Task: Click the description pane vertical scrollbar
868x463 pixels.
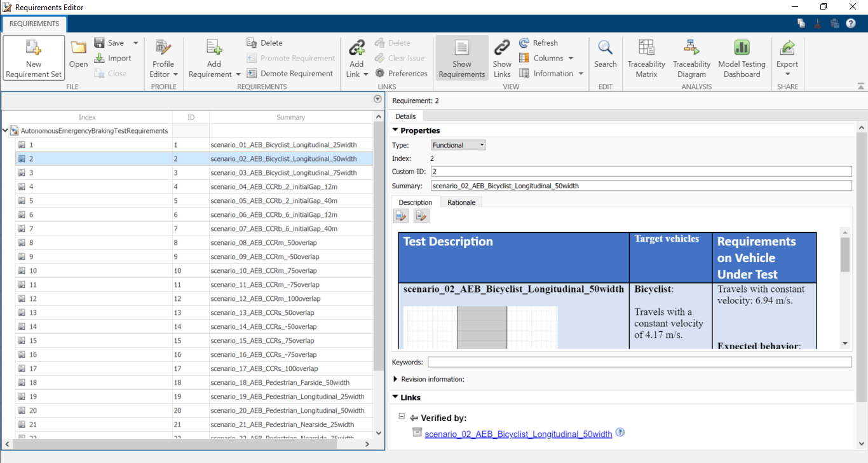Action: pos(844,254)
